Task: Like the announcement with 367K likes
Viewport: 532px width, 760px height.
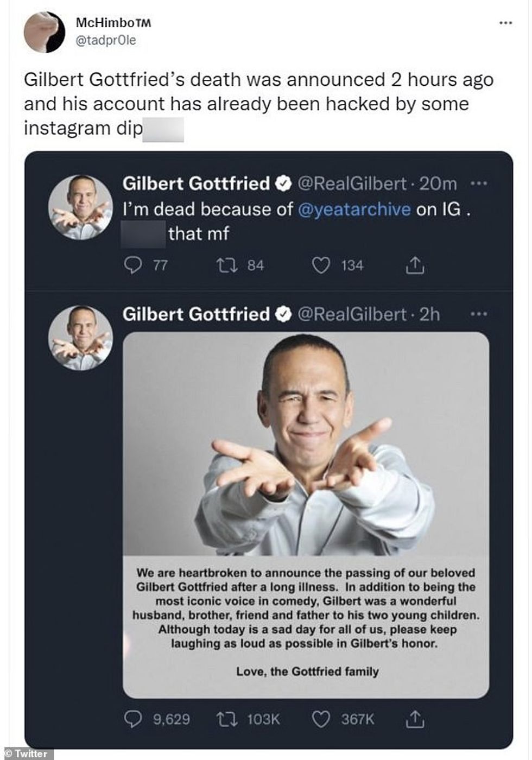Action: pos(321,719)
